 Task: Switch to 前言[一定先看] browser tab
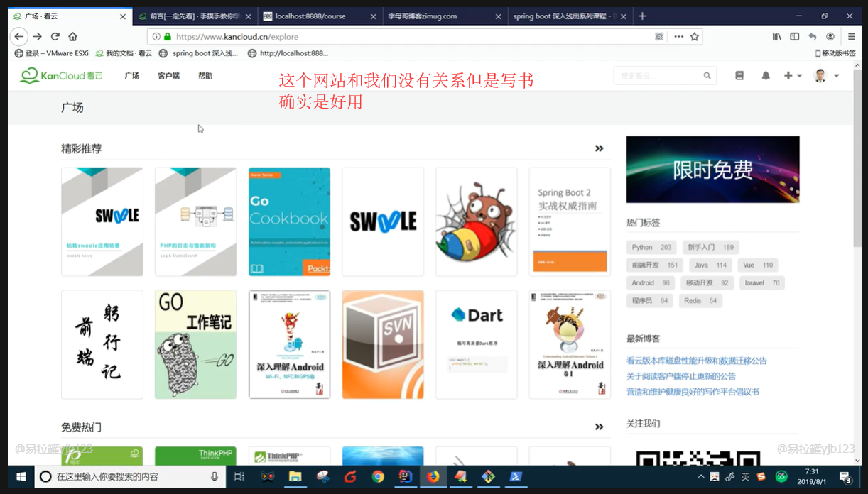click(194, 16)
